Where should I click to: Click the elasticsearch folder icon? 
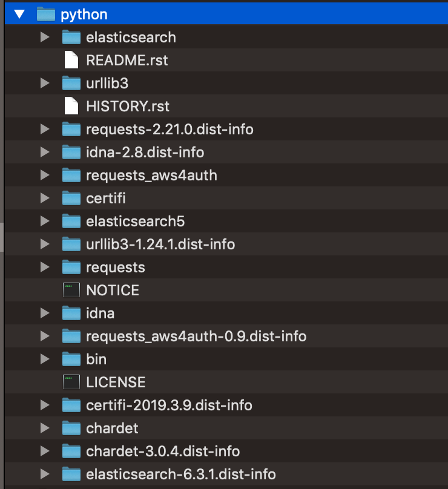pos(71,37)
